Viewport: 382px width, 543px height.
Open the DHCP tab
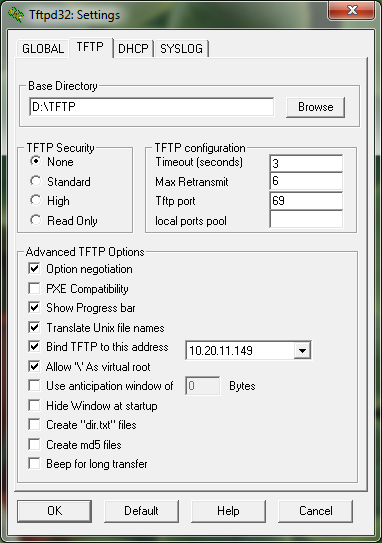pos(133,48)
